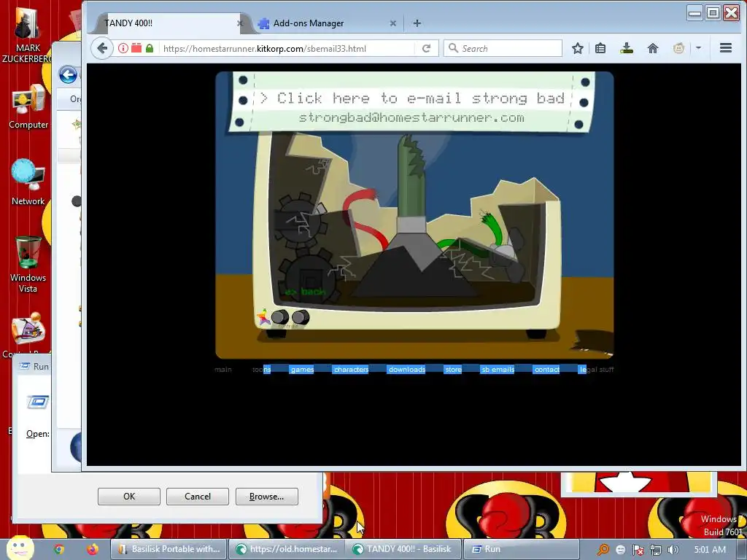Open a new tab with plus button
Image resolution: width=747 pixels, height=560 pixels.
417,23
